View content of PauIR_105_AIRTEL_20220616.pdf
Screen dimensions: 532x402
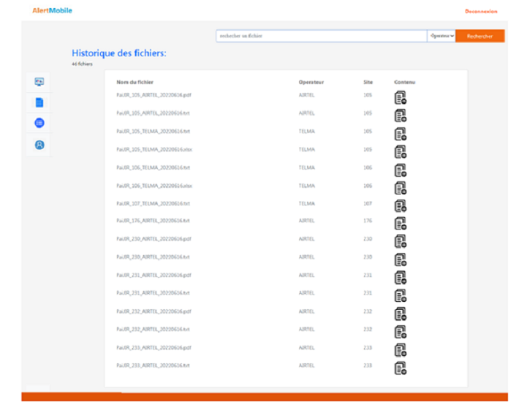point(400,98)
